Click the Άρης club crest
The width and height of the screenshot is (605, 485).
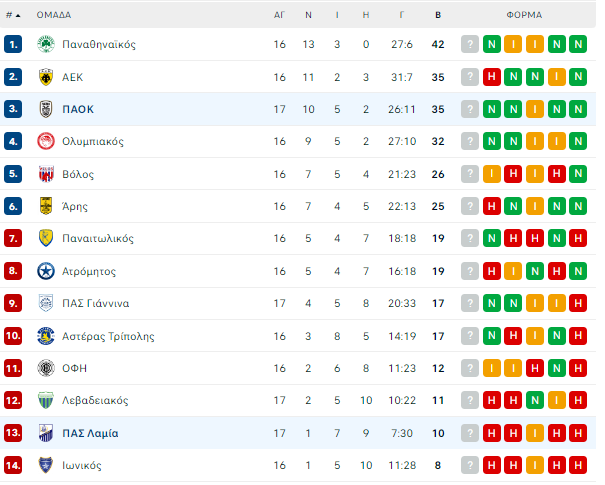(46, 206)
